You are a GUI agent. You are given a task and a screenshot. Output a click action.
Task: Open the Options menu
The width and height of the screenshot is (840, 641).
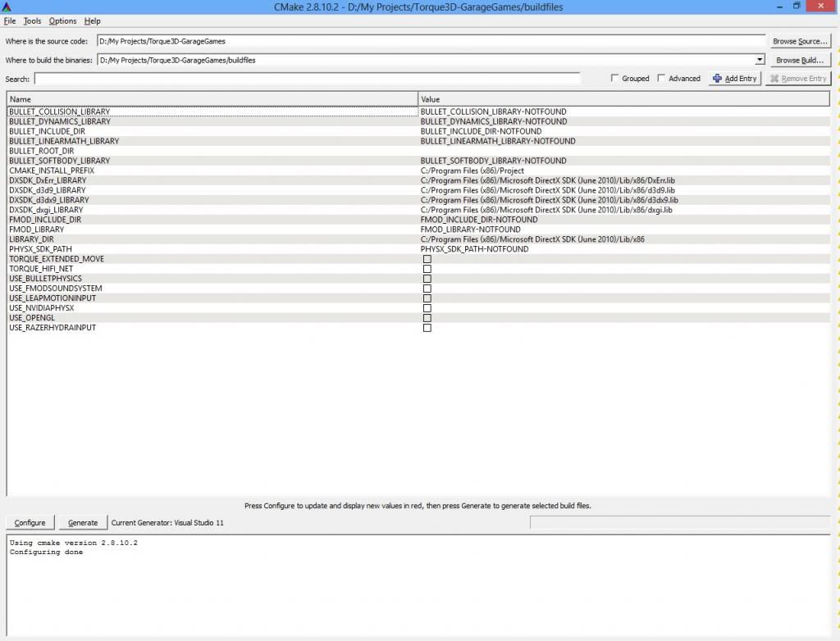pyautogui.click(x=62, y=20)
